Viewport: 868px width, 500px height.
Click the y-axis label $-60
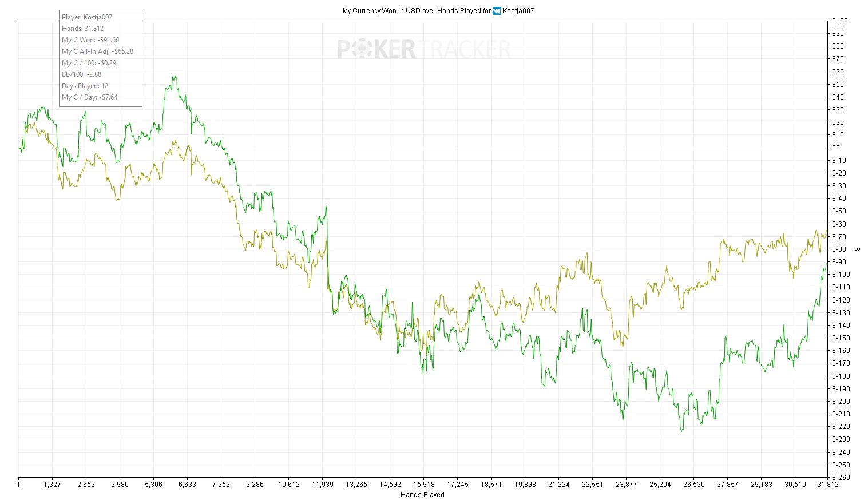click(839, 224)
